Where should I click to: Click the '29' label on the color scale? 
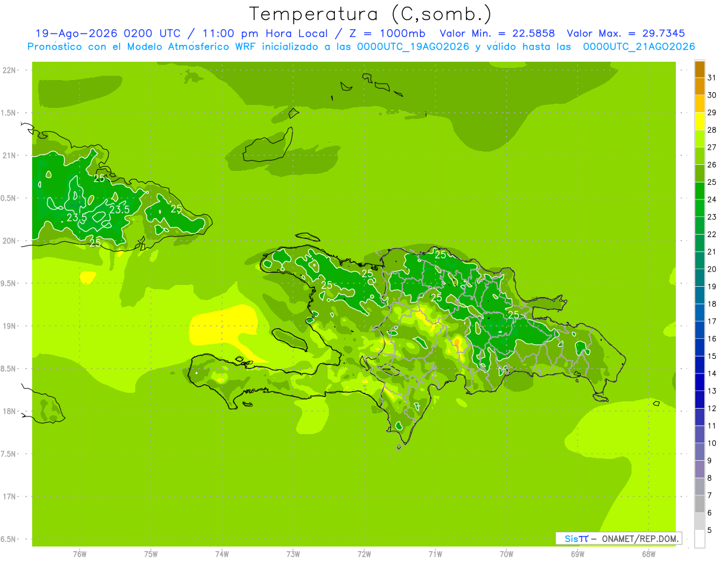(712, 113)
